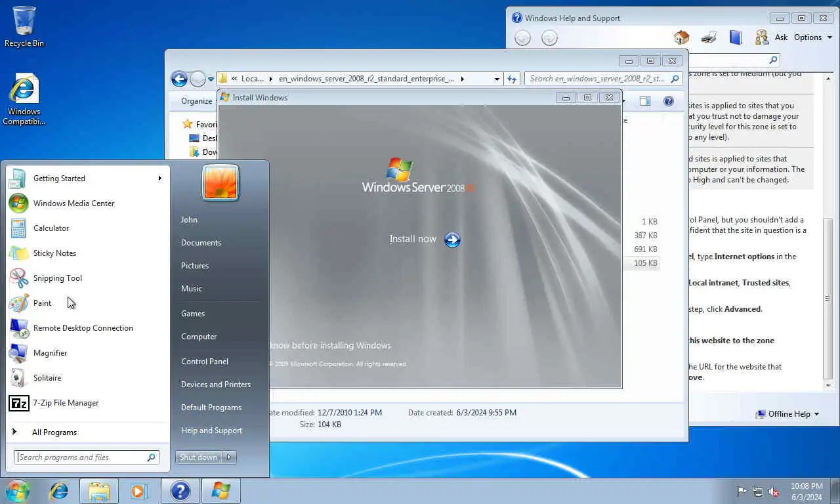Click Install now arrow button
840x504 pixels.
coord(452,240)
